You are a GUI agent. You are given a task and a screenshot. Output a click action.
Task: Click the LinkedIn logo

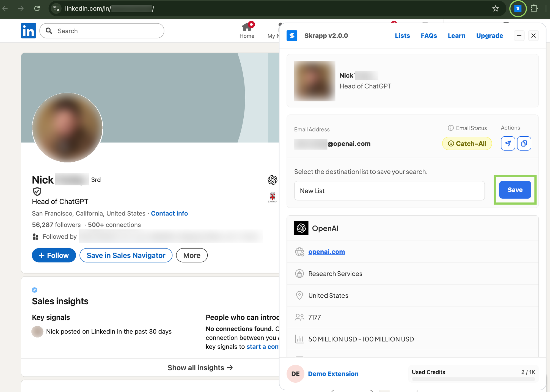click(x=28, y=31)
